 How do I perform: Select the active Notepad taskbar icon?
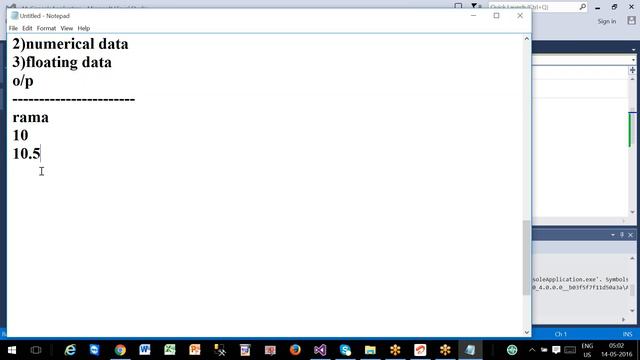coord(470,350)
